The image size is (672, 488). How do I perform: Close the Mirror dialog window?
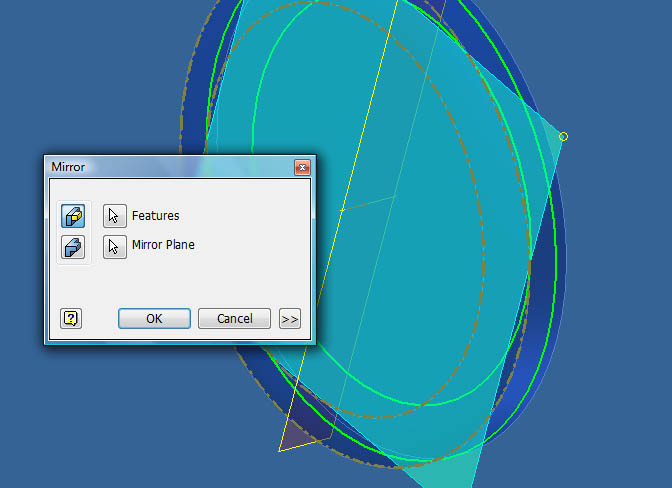point(302,167)
